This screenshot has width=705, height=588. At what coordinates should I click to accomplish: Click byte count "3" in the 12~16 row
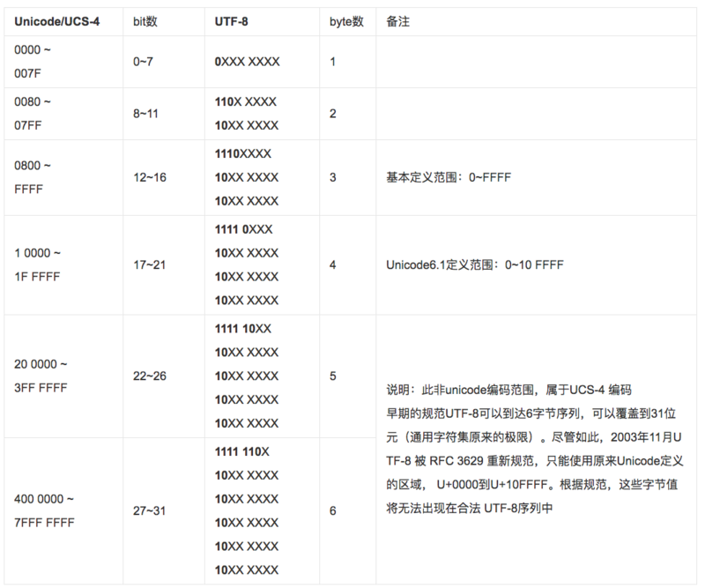click(x=333, y=177)
